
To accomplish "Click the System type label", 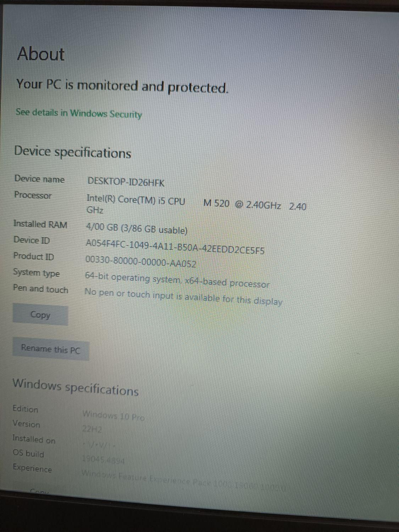I will (x=36, y=272).
